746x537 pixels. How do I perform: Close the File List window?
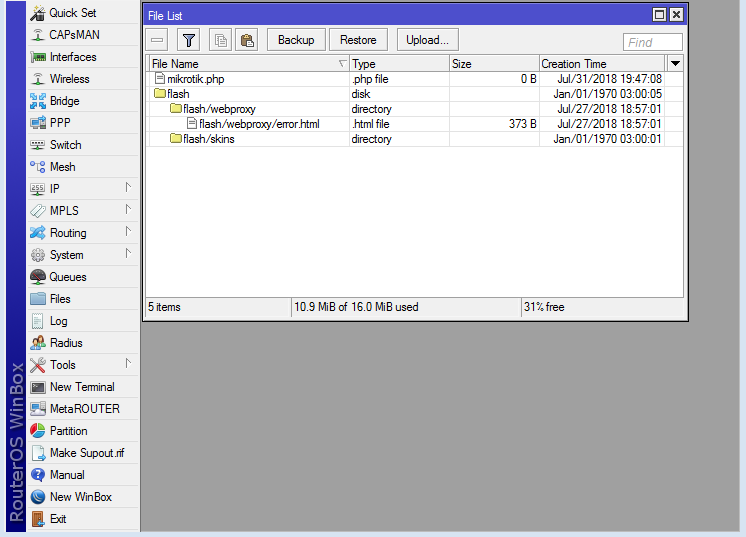pyautogui.click(x=676, y=15)
